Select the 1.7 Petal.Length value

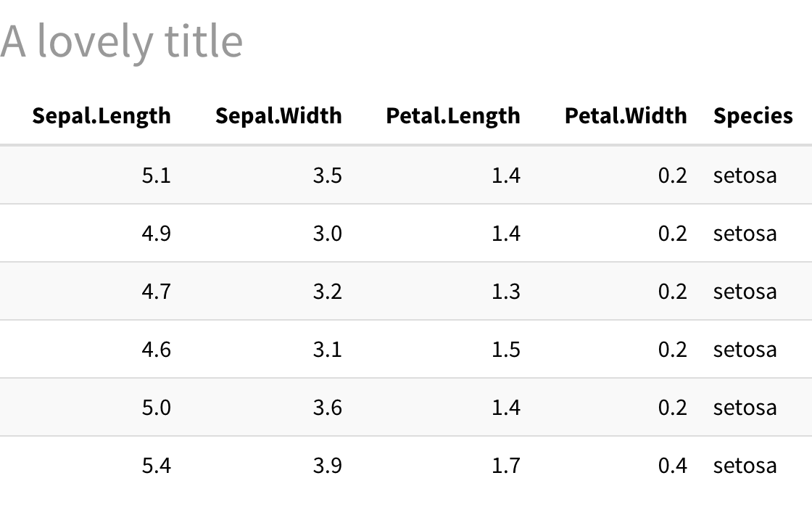click(505, 466)
